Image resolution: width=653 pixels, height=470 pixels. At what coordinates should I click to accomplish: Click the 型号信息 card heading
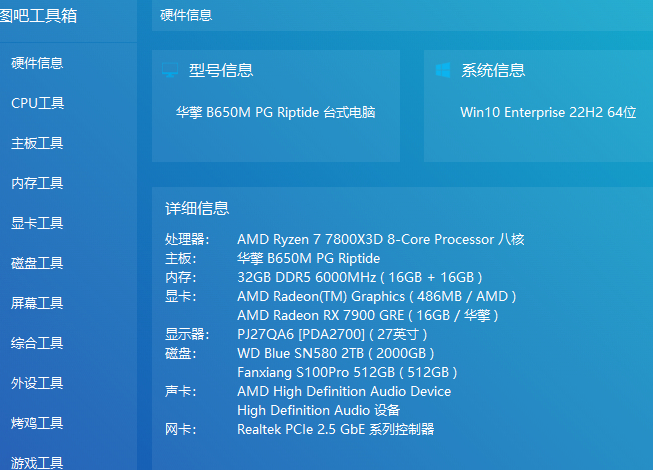(221, 70)
